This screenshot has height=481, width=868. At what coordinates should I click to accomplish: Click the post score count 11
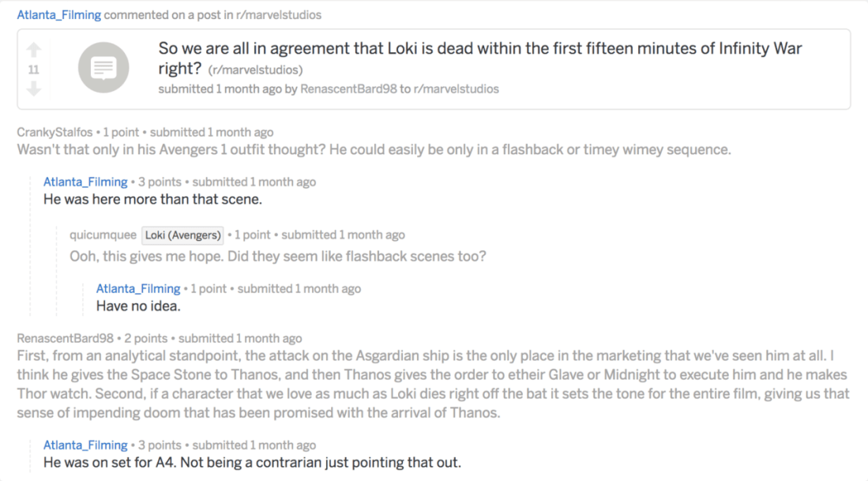pyautogui.click(x=33, y=70)
